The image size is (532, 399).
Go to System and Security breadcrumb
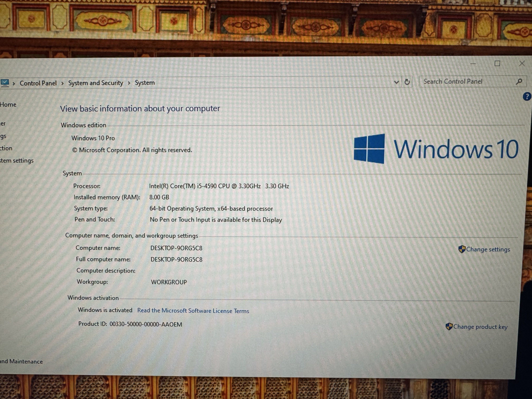tap(96, 83)
